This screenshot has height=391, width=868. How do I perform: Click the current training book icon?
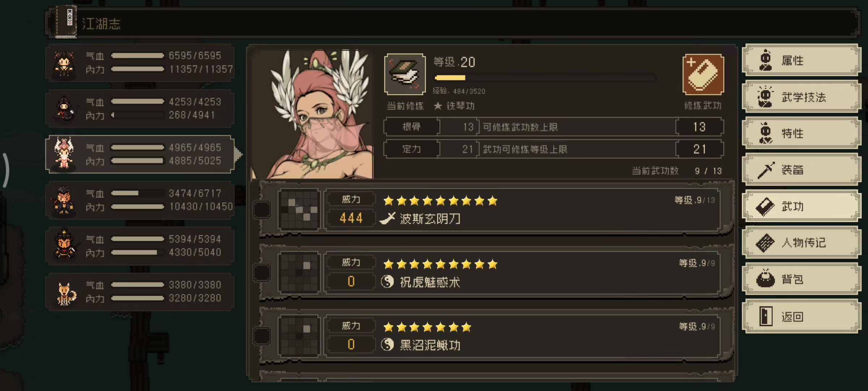[405, 74]
